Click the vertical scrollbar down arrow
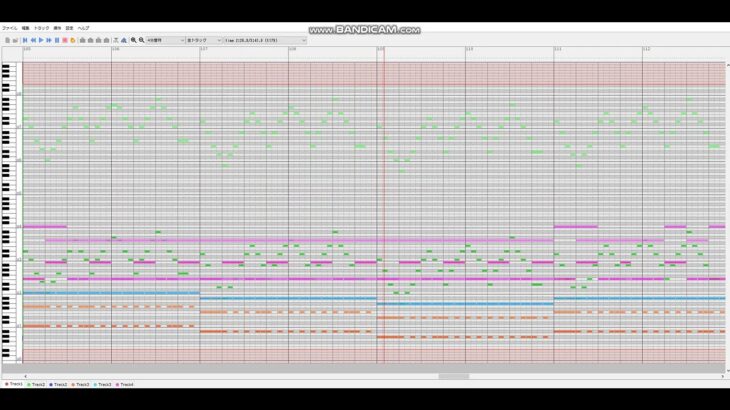Viewport: 730px width, 410px height. tap(728, 370)
